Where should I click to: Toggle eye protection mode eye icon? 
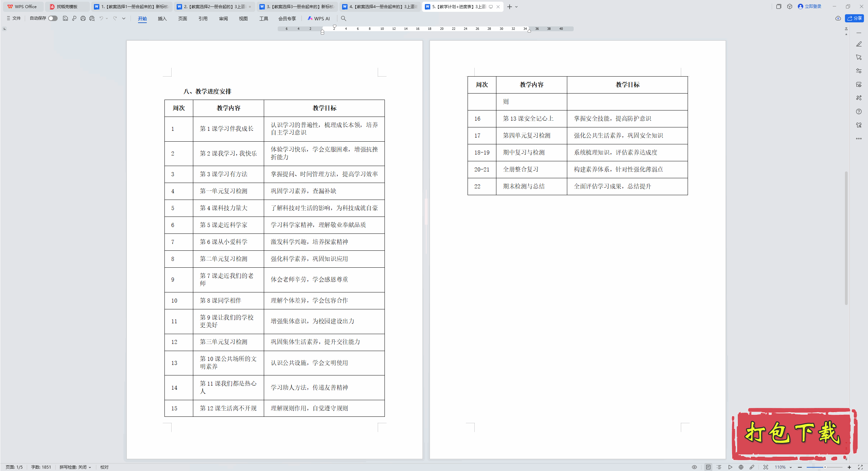(694, 467)
